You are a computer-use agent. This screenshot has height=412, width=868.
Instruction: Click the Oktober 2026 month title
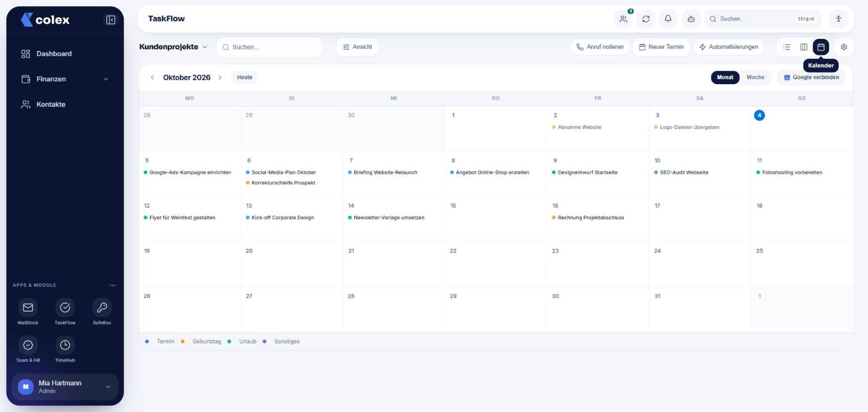(x=187, y=78)
